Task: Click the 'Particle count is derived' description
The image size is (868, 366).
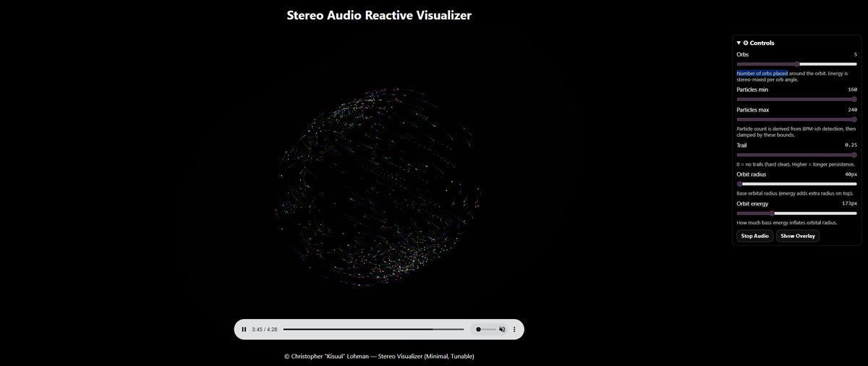Action: (x=795, y=132)
